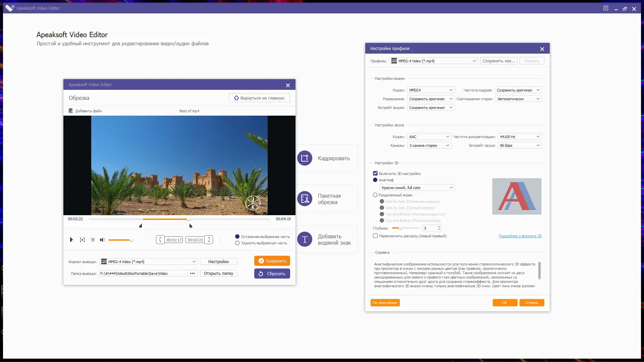
Task: Click the Подробнее о формате 3D link
Action: click(520, 236)
